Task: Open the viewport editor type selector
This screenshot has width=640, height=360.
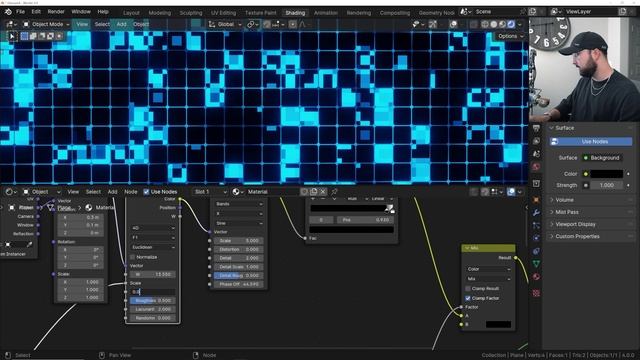Action: pyautogui.click(x=10, y=24)
